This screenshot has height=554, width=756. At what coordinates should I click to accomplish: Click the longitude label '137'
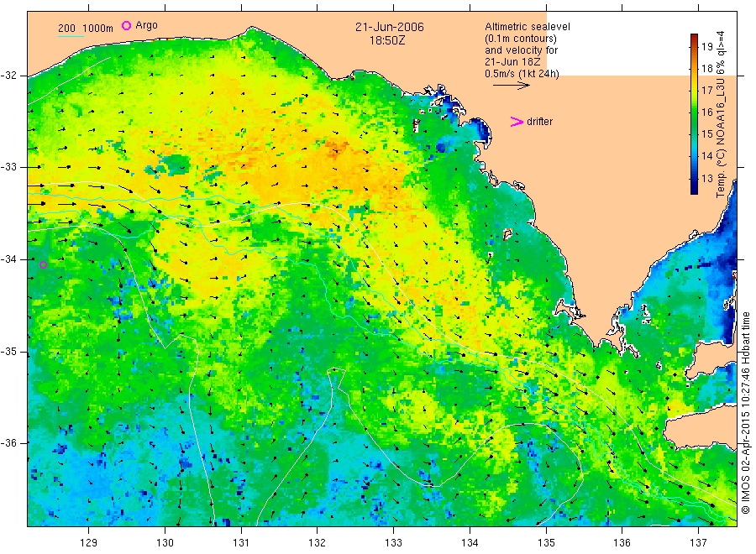698,543
